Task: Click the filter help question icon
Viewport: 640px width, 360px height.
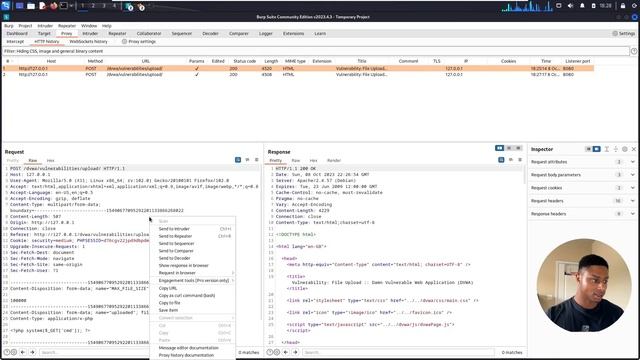Action: point(634,51)
